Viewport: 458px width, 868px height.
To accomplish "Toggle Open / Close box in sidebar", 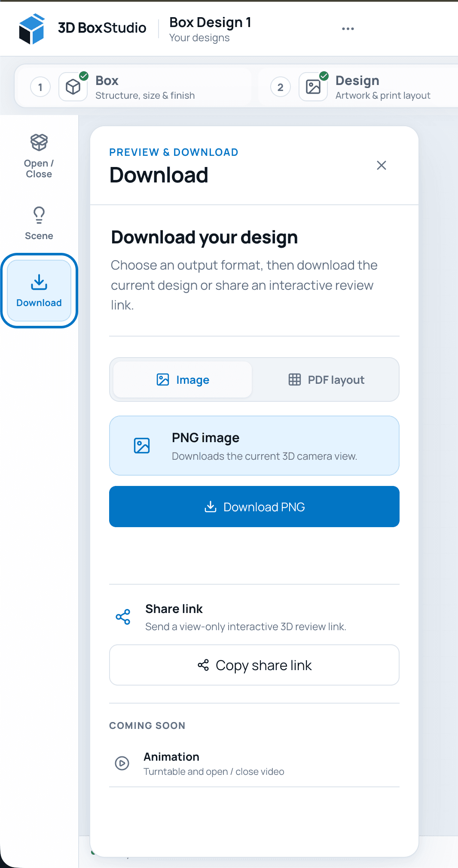I will 39,156.
